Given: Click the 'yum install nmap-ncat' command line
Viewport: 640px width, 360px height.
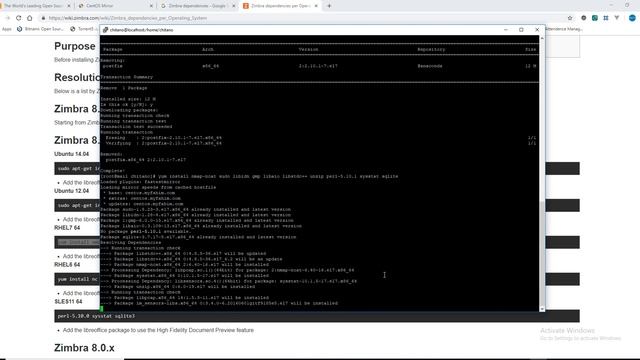Looking at the screenshot, I should [249, 176].
